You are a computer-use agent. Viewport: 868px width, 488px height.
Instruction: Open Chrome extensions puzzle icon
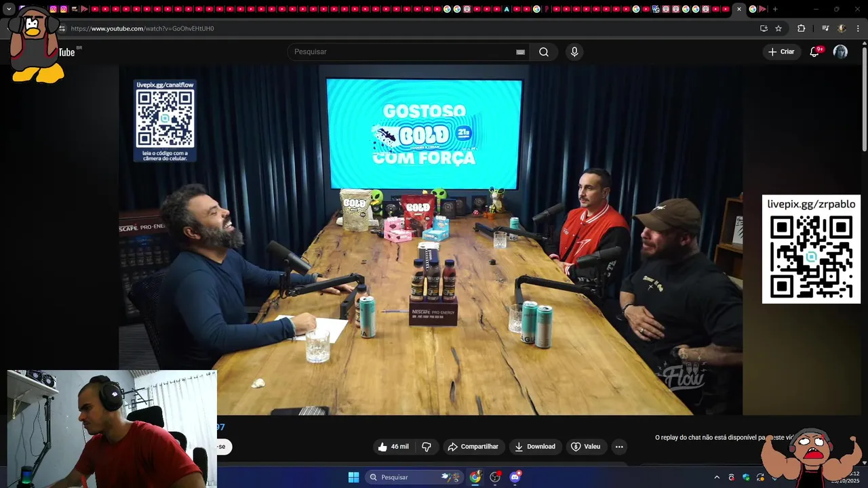point(801,28)
